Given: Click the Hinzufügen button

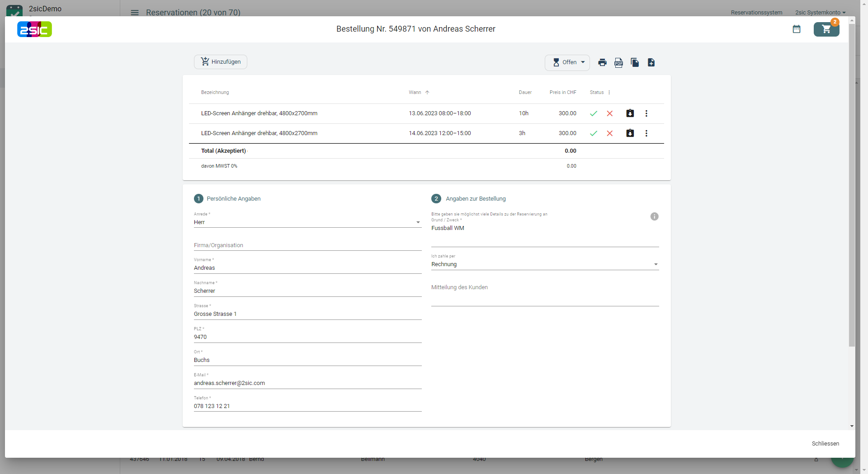Looking at the screenshot, I should (x=221, y=62).
